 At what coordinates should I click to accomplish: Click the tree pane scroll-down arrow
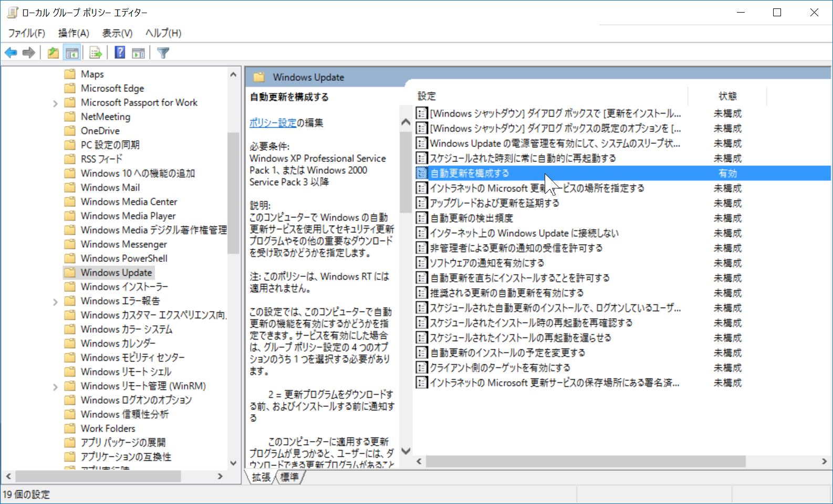[233, 463]
